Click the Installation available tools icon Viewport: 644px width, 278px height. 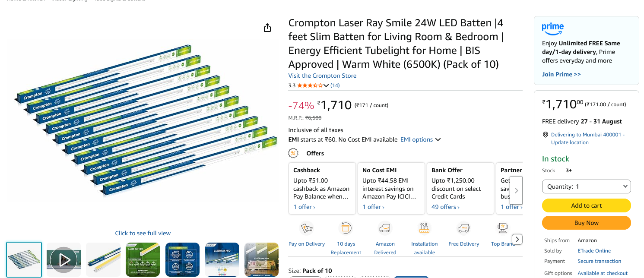[424, 228]
